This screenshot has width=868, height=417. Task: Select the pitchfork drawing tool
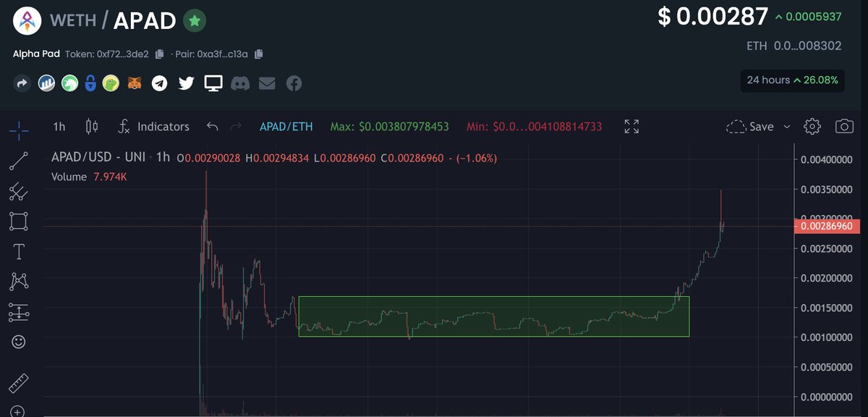19,191
